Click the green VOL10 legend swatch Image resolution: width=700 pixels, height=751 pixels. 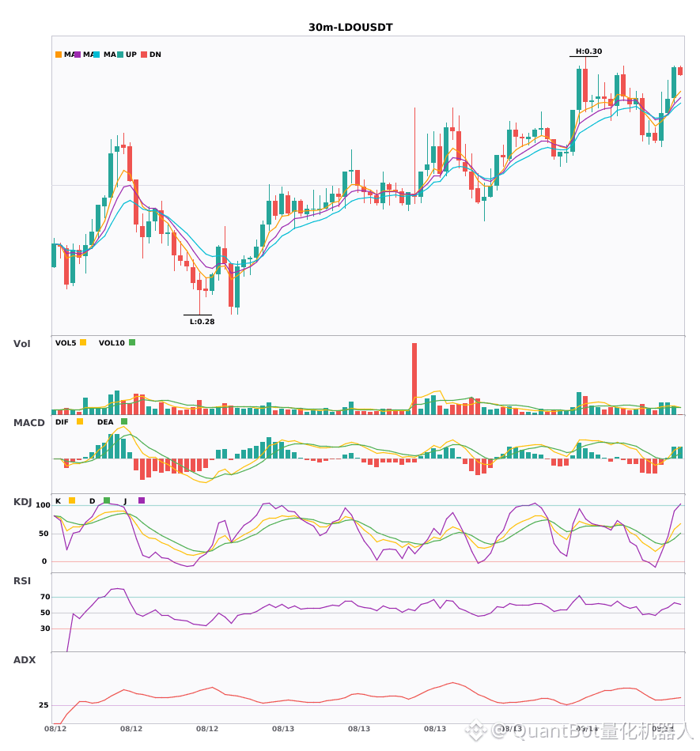coord(132,342)
